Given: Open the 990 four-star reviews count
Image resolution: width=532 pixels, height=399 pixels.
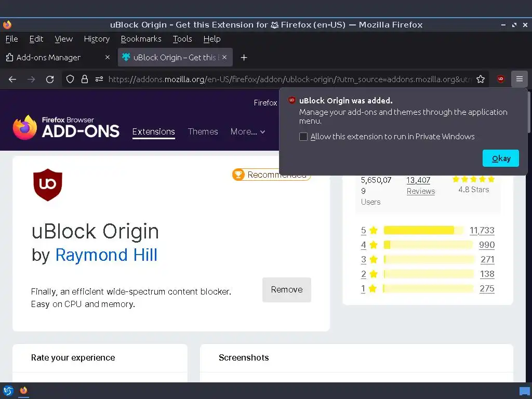Looking at the screenshot, I should click(x=486, y=245).
